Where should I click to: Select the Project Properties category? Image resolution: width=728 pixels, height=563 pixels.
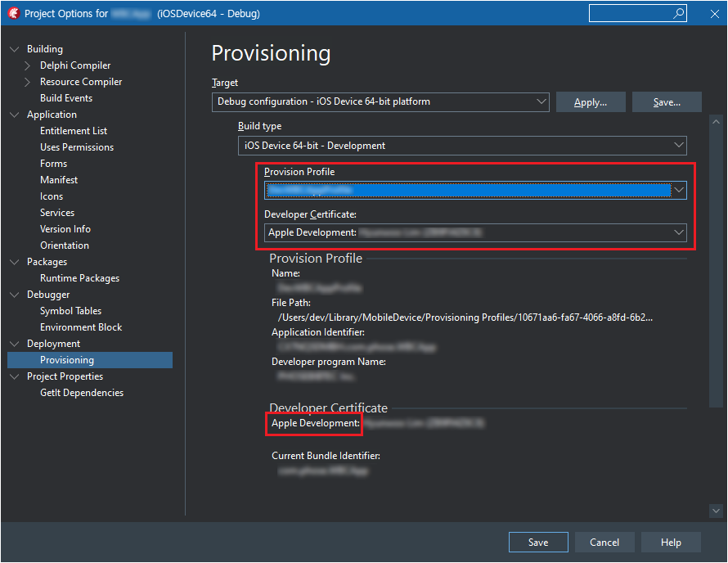65,376
